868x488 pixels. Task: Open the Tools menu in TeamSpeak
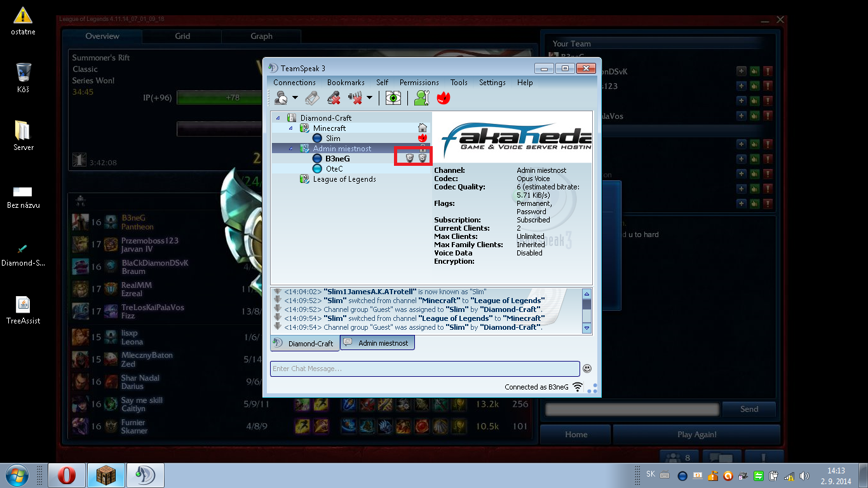pyautogui.click(x=459, y=83)
